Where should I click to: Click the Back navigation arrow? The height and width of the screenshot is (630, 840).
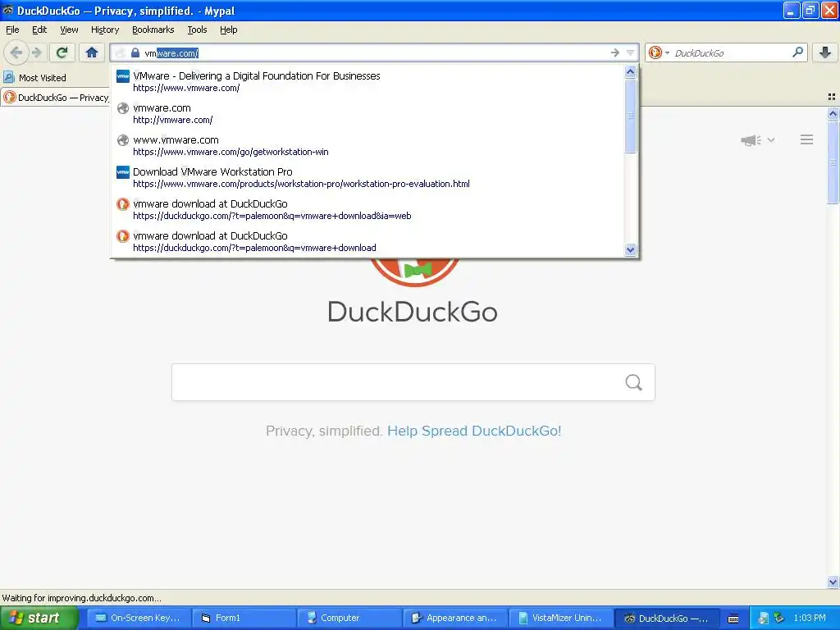pyautogui.click(x=16, y=52)
